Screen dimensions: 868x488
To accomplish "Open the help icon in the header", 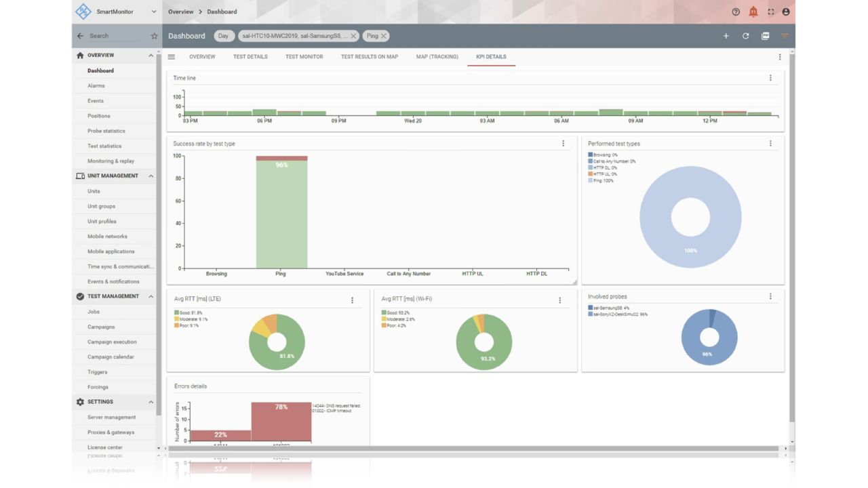I will point(736,12).
